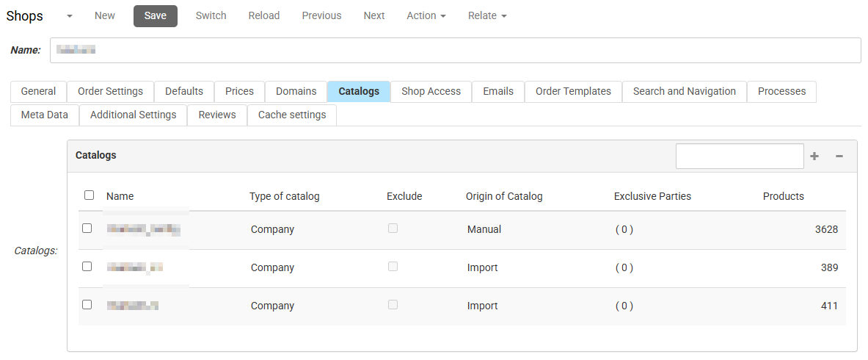Click the minus icon to remove catalog

point(839,156)
